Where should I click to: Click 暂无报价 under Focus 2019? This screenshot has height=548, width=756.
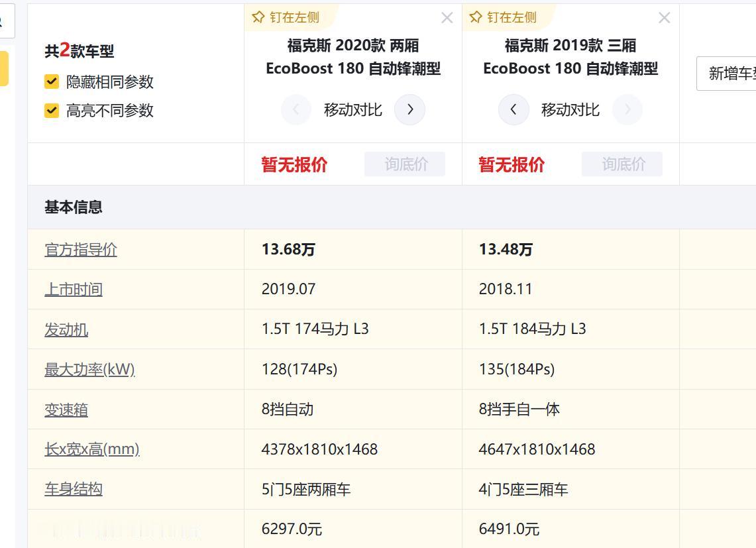(512, 164)
